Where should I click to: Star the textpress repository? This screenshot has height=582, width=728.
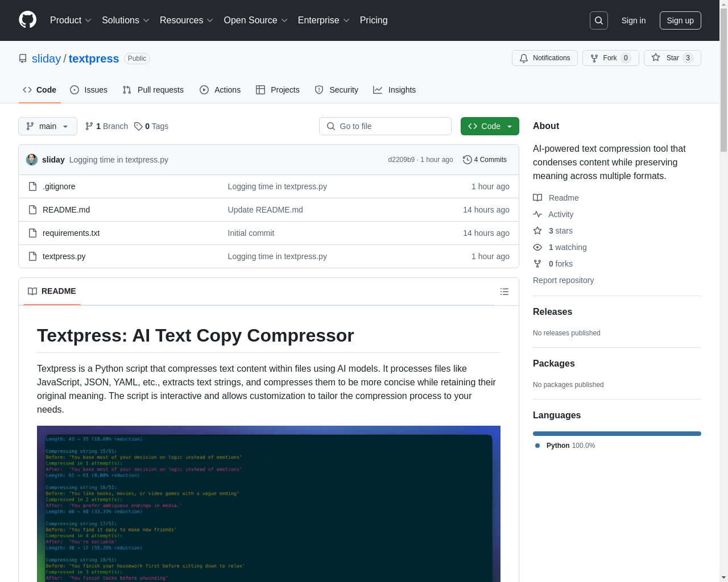click(x=672, y=58)
